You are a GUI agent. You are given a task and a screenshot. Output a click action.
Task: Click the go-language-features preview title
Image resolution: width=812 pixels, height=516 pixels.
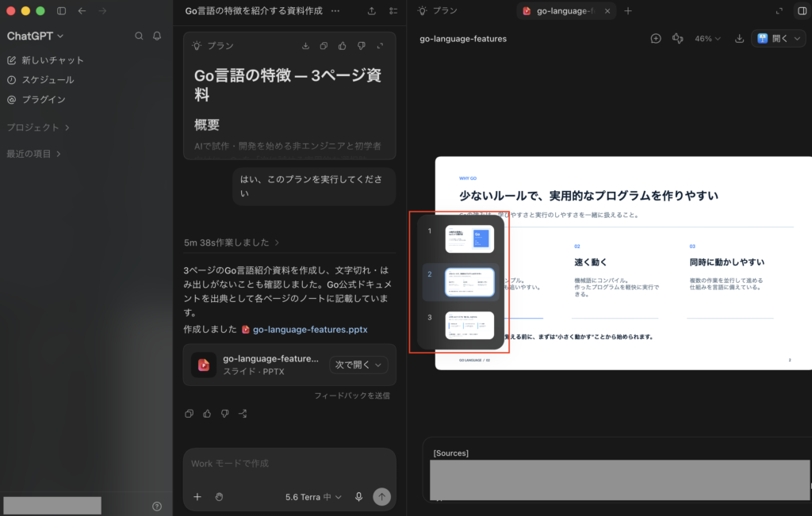463,39
